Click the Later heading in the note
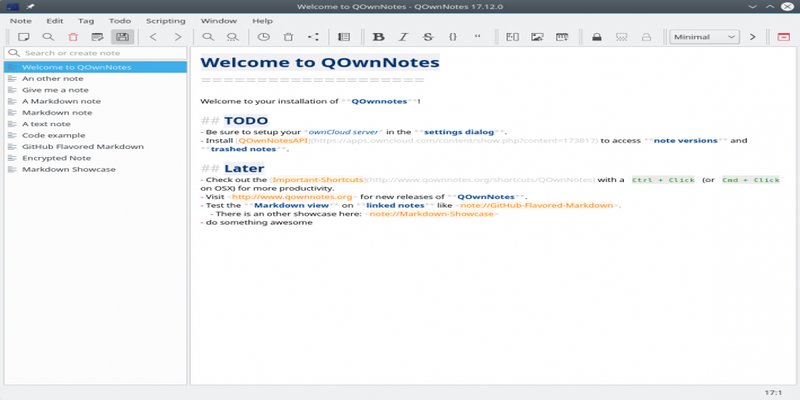The image size is (800, 400). [244, 168]
